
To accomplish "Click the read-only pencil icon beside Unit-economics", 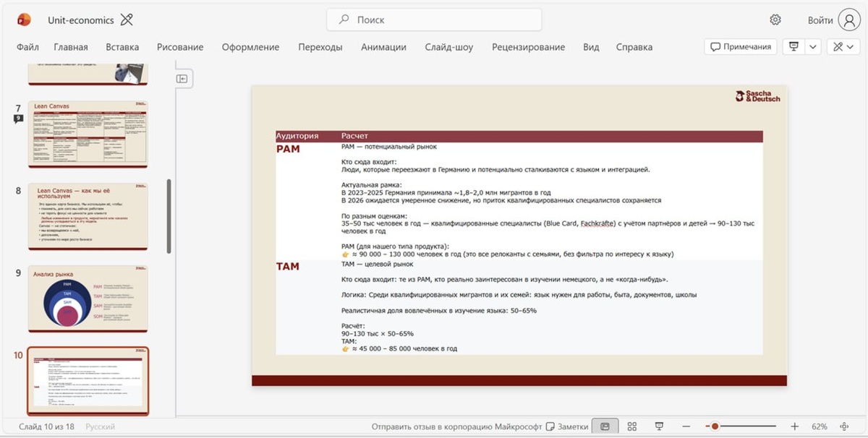I will (x=127, y=20).
